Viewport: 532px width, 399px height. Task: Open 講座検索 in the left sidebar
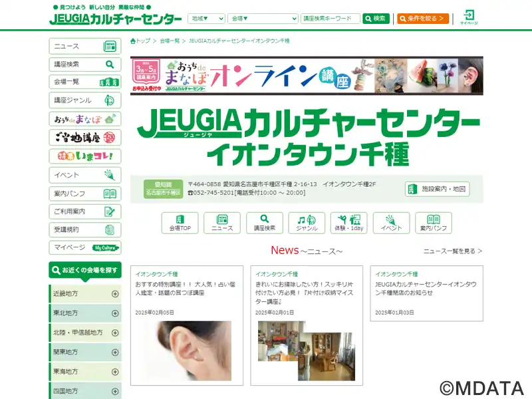[85, 64]
